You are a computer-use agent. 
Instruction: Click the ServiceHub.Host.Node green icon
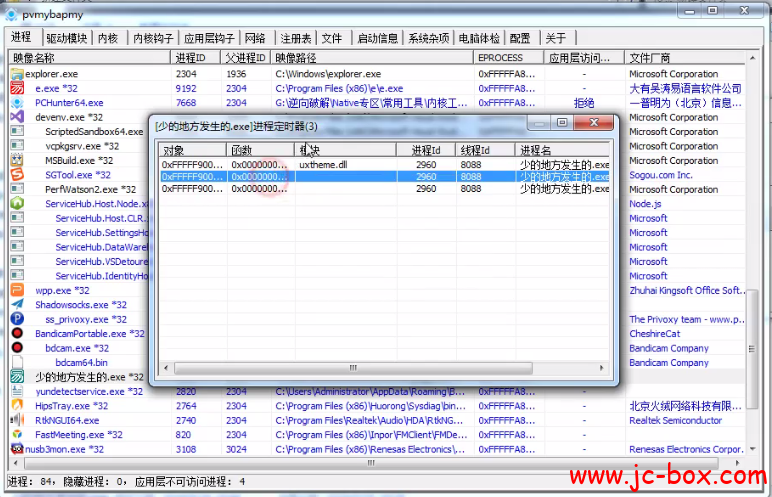pyautogui.click(x=17, y=203)
